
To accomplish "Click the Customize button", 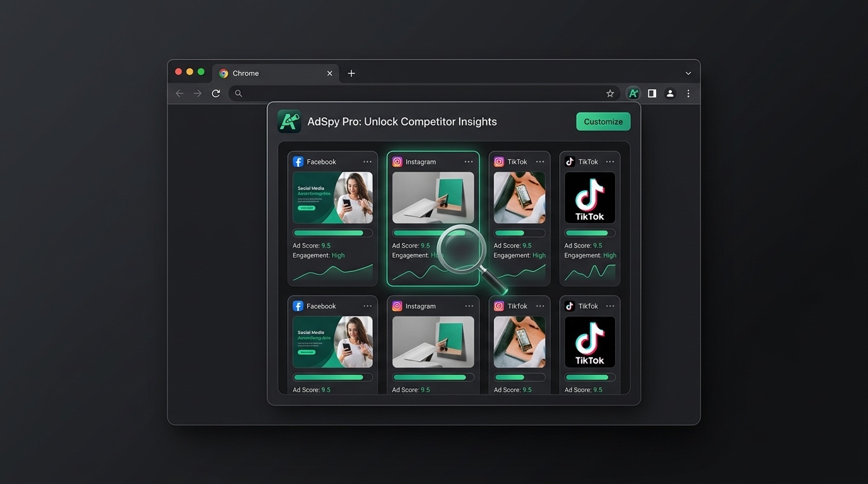I will 603,122.
